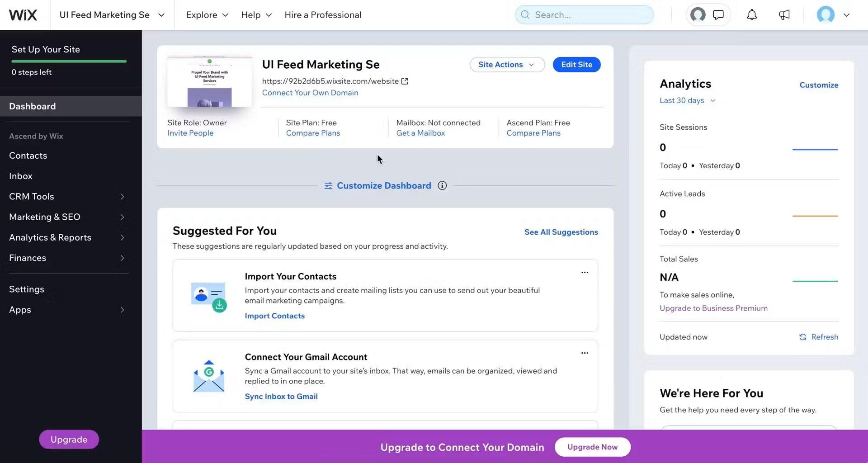This screenshot has width=868, height=463.
Task: Click the Wix logo
Action: tap(23, 15)
